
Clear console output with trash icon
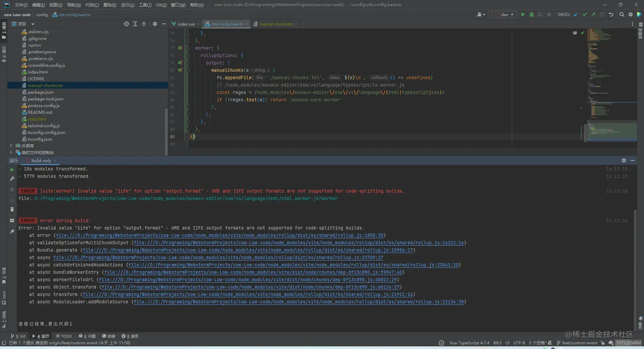click(x=12, y=209)
